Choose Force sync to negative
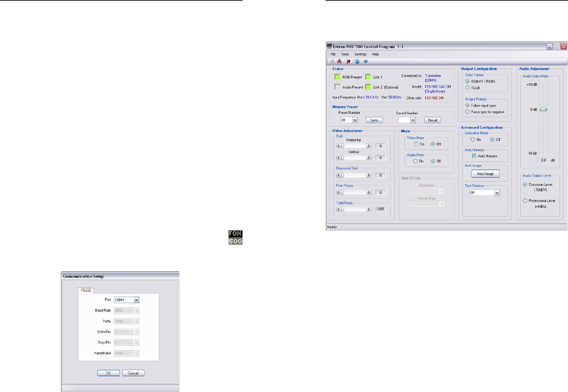This screenshot has width=568, height=392. click(468, 112)
